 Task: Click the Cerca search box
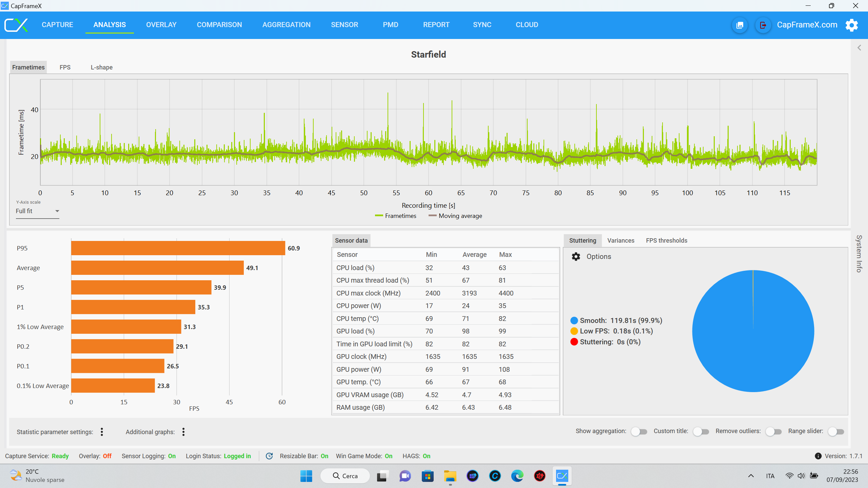[x=345, y=476]
